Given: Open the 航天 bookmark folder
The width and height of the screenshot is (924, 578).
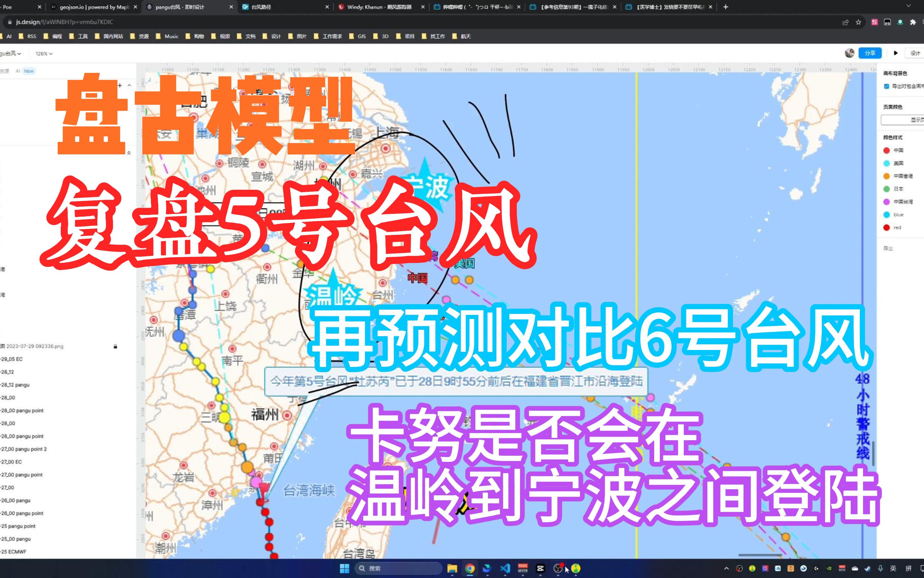Looking at the screenshot, I should (x=462, y=36).
